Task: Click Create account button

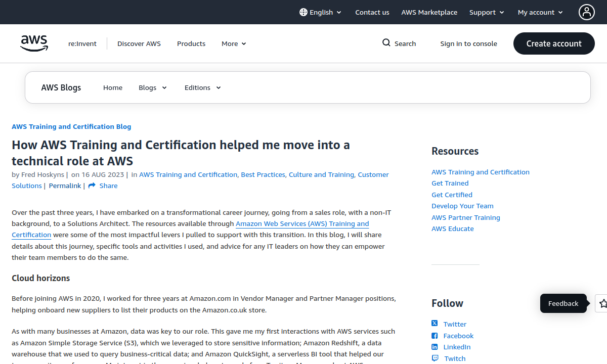Action: tap(554, 43)
